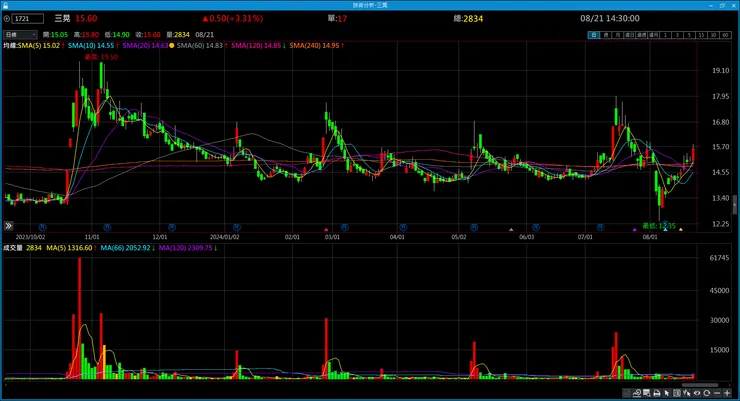Switch to the 60-minute chart button

pyautogui.click(x=725, y=35)
